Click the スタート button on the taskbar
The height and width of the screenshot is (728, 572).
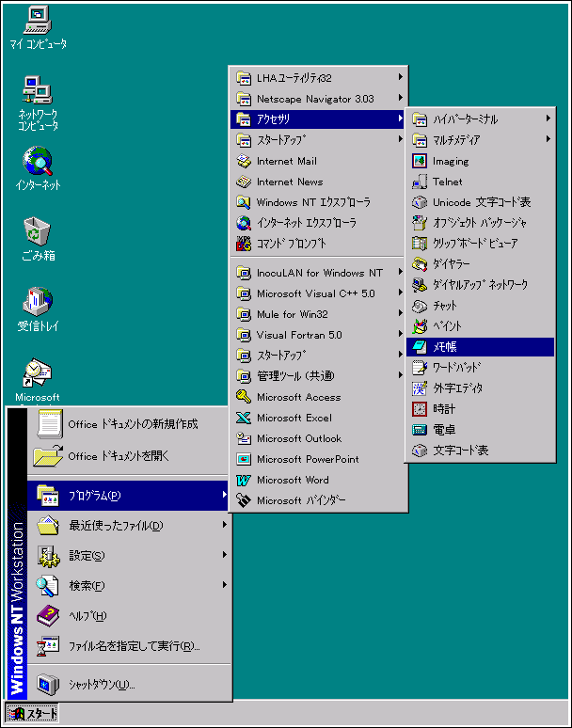32,714
